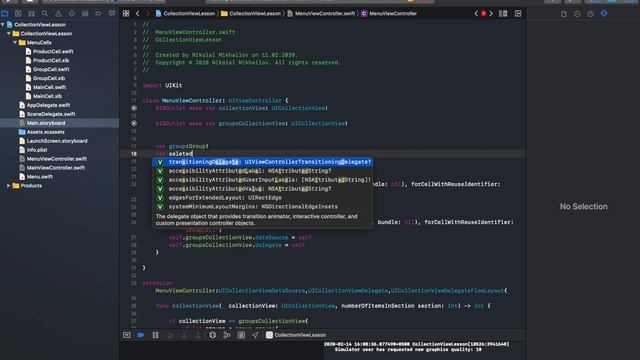640x360 pixels.
Task: Select CollectionViewLesson process in debug bar
Action: point(296,335)
